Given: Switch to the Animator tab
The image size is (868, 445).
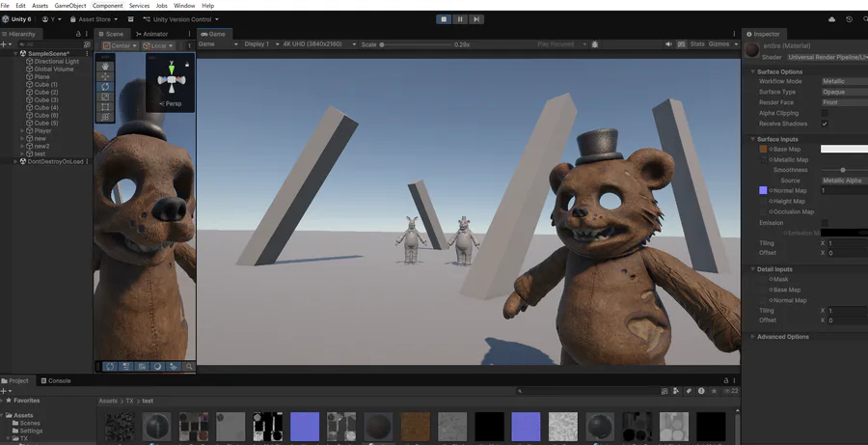Looking at the screenshot, I should point(151,34).
